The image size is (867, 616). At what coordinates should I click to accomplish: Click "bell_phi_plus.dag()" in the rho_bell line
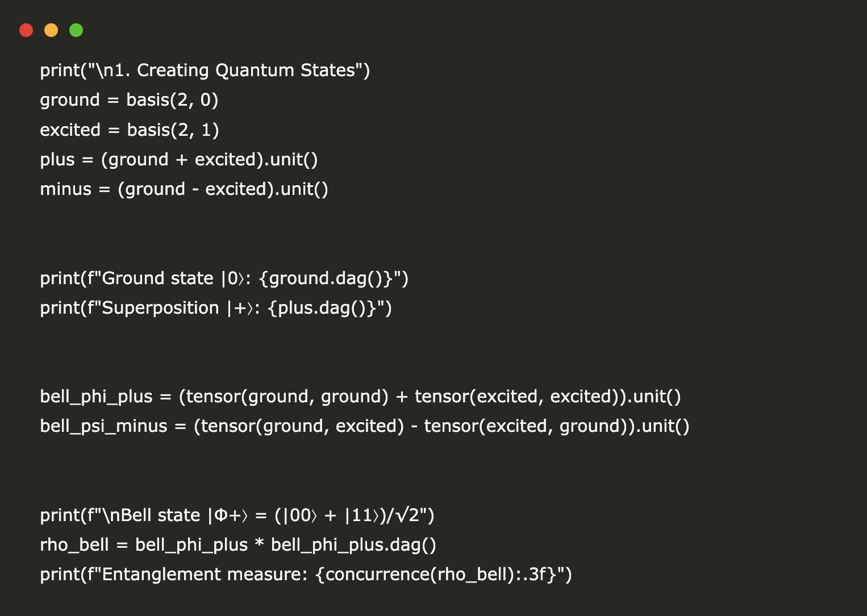(353, 545)
